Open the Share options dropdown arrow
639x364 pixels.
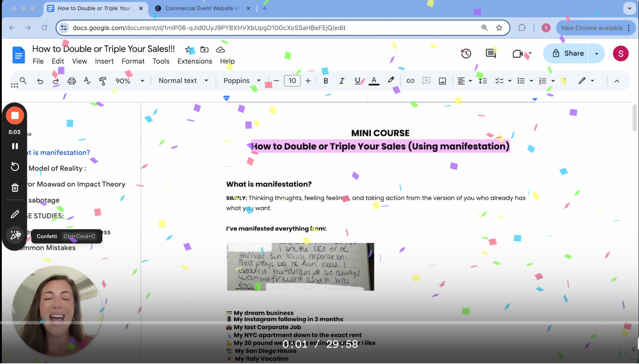(596, 53)
